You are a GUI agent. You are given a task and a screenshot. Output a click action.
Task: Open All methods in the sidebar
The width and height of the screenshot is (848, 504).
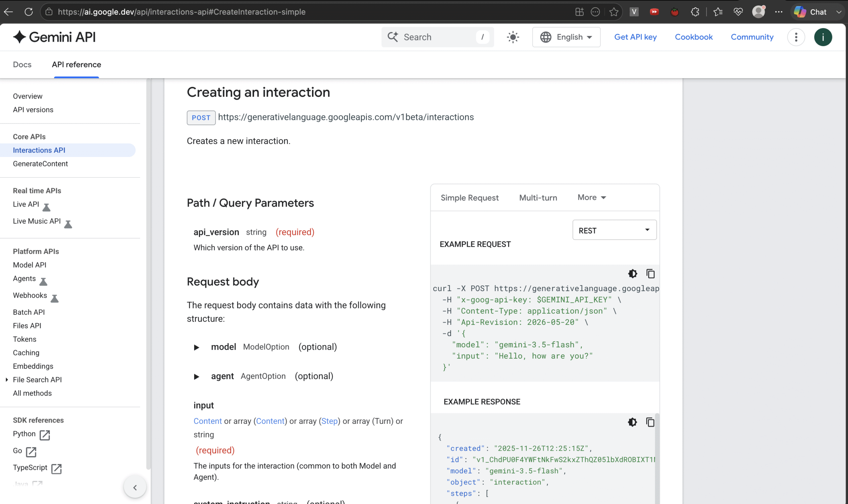point(32,393)
